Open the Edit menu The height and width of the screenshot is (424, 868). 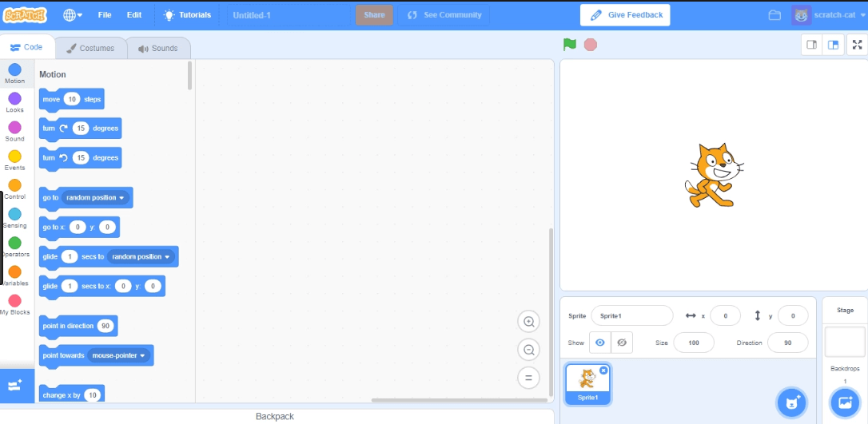(x=134, y=15)
